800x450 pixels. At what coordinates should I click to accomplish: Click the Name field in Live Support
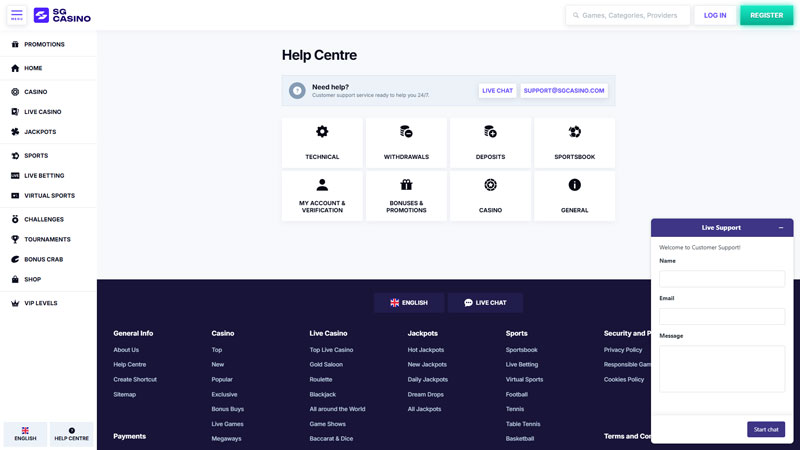721,279
